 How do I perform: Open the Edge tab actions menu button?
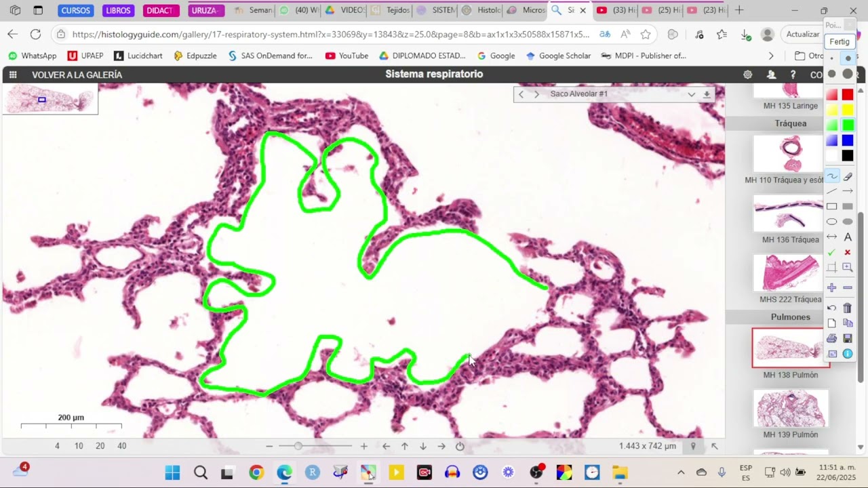(38, 10)
